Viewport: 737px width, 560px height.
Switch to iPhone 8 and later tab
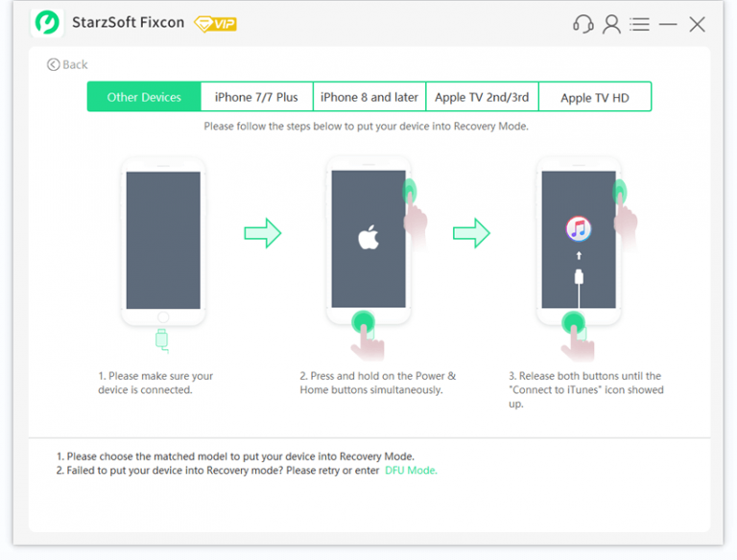[x=369, y=97]
